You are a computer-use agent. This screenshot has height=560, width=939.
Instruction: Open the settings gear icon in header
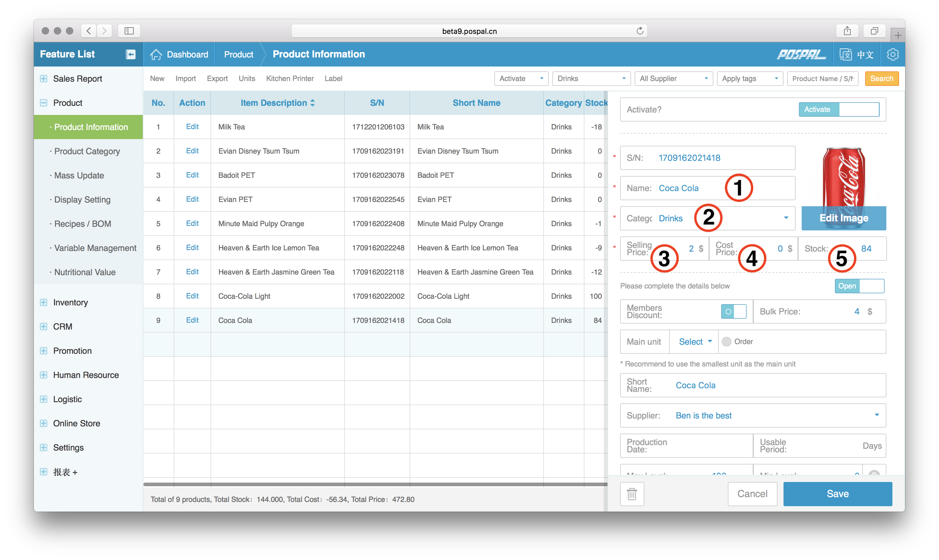[x=893, y=54]
